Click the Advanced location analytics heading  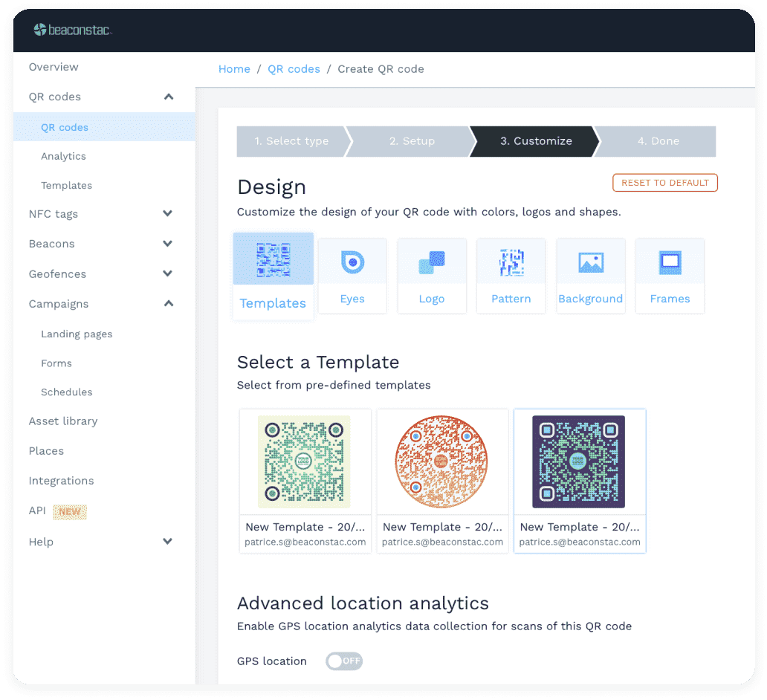tap(363, 603)
